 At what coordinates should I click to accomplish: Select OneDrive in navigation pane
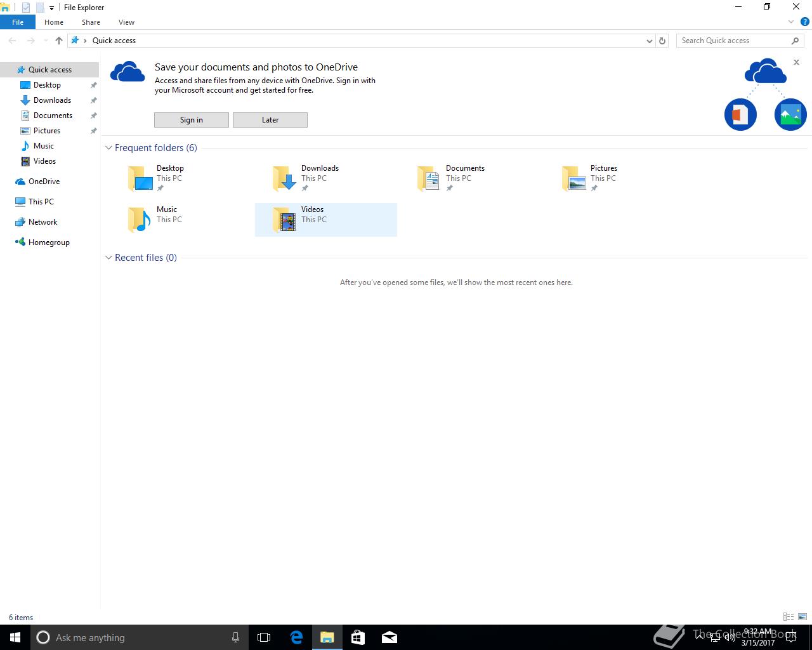point(44,182)
